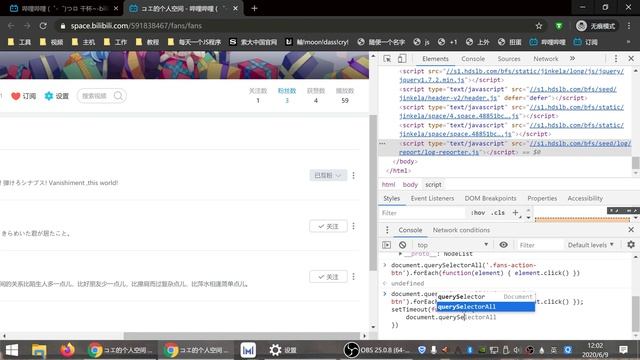Screen dimensions: 640x360
Task: Create live expression with eye icon
Action: click(x=504, y=244)
